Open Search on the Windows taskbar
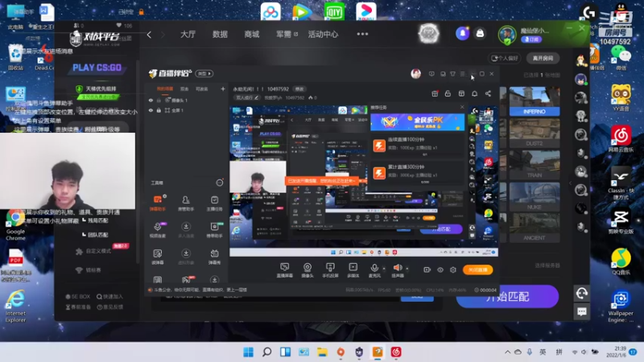This screenshot has height=362, width=644. point(267,352)
